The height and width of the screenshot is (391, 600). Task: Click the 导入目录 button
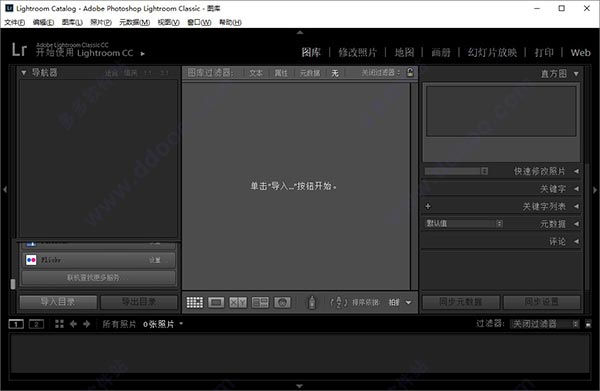coord(58,302)
